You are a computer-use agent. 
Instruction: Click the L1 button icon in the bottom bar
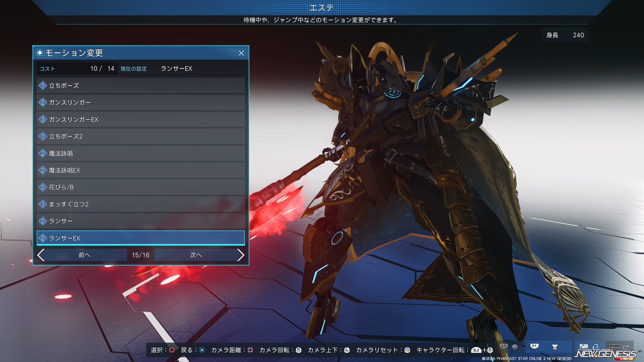click(x=503, y=346)
